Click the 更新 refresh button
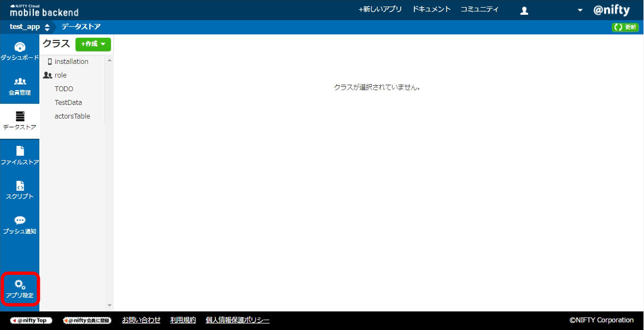 (625, 26)
